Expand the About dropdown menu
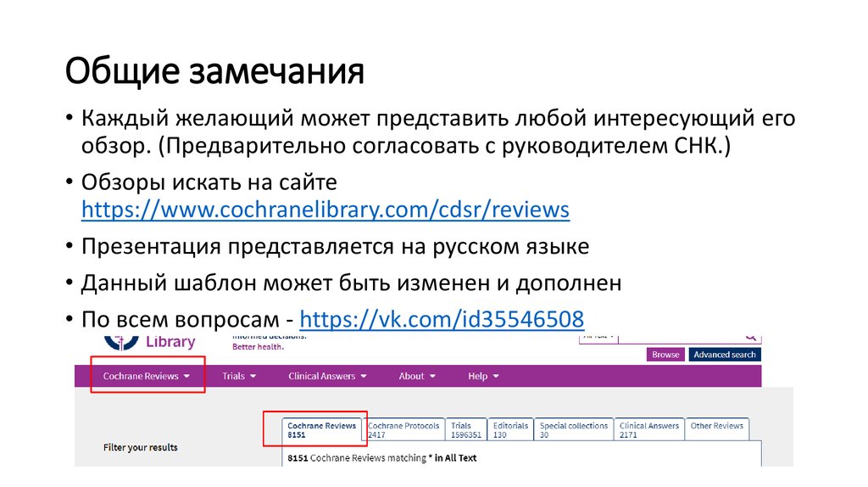The image size is (868, 487). pos(417,376)
